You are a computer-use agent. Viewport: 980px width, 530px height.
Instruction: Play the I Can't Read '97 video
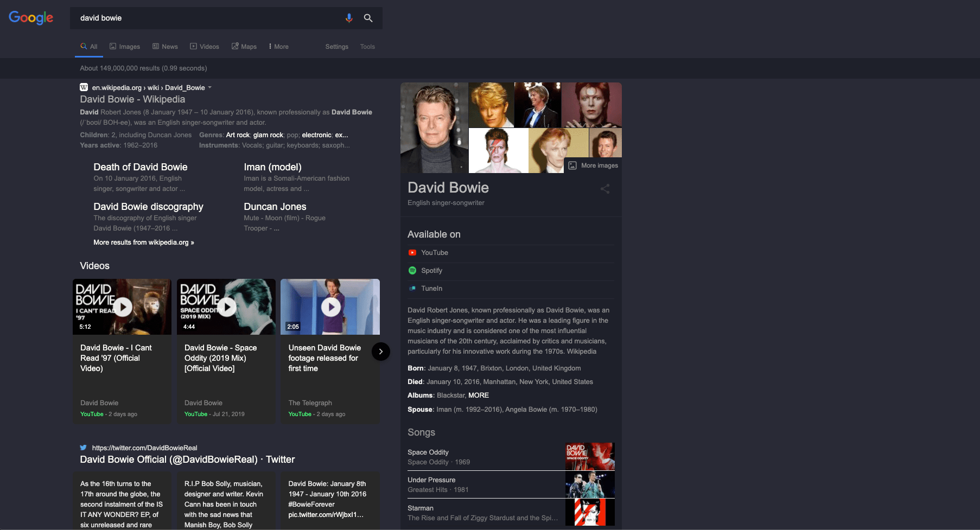pos(123,307)
